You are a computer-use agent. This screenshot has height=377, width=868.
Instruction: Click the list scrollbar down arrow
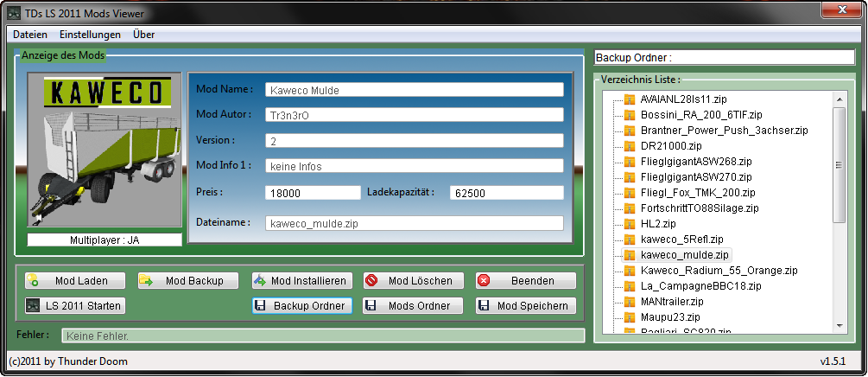pyautogui.click(x=839, y=325)
